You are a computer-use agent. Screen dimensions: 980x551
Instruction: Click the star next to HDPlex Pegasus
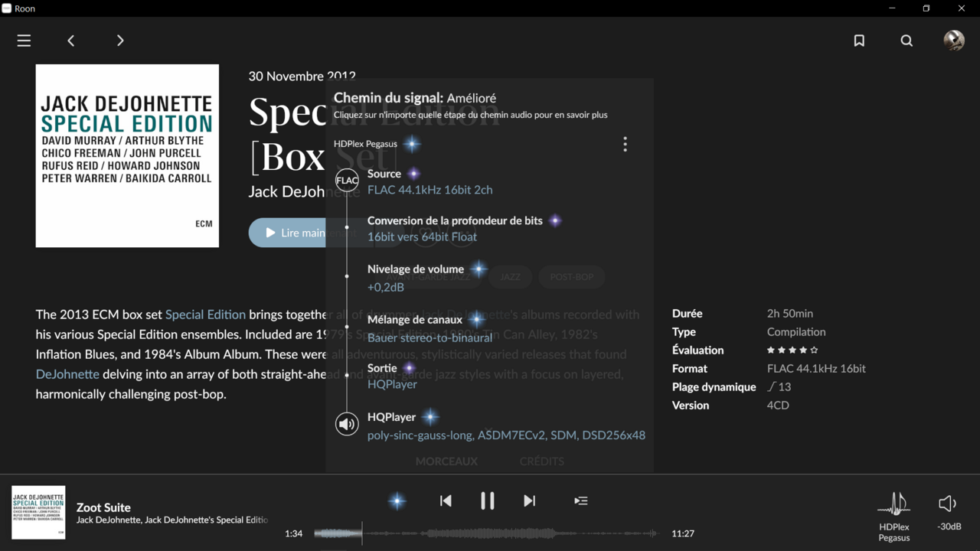point(412,144)
